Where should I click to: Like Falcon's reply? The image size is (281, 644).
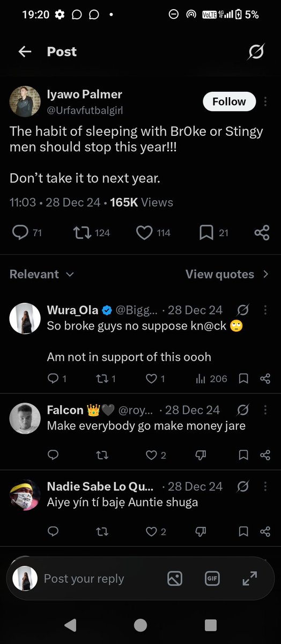coord(152,455)
